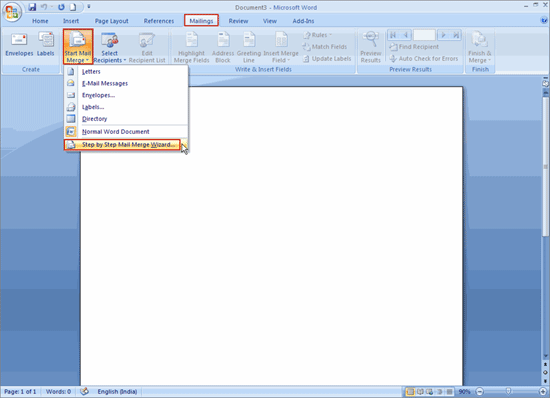Viewport: 550px width, 398px height.
Task: Choose Letters from Start Mail Merge menu
Action: [126, 72]
